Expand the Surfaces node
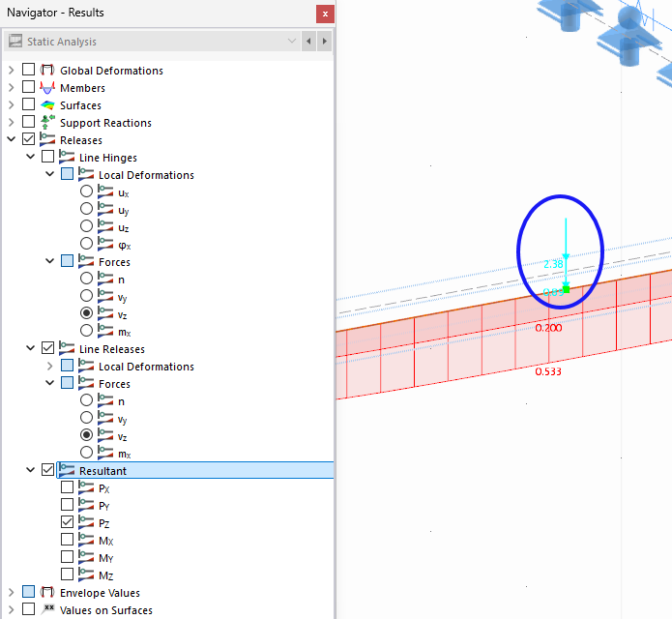The image size is (672, 619). tap(12, 104)
